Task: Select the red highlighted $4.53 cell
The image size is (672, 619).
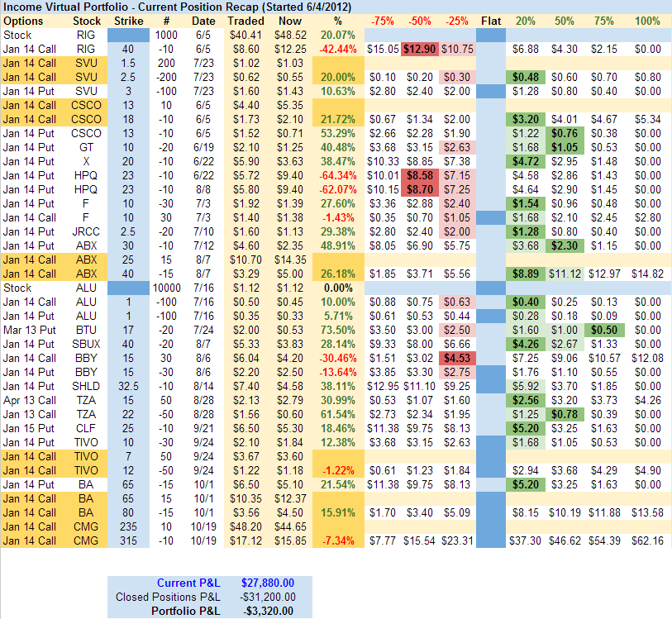Action: (457, 358)
